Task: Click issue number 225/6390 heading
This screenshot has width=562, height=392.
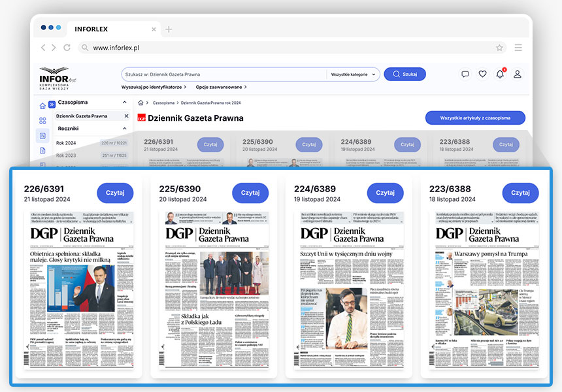Action: (180, 189)
